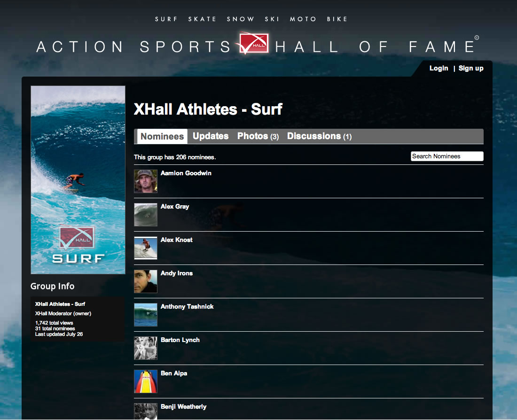Click the Group Info heading
Viewport: 517px width, 420px height.
click(53, 286)
